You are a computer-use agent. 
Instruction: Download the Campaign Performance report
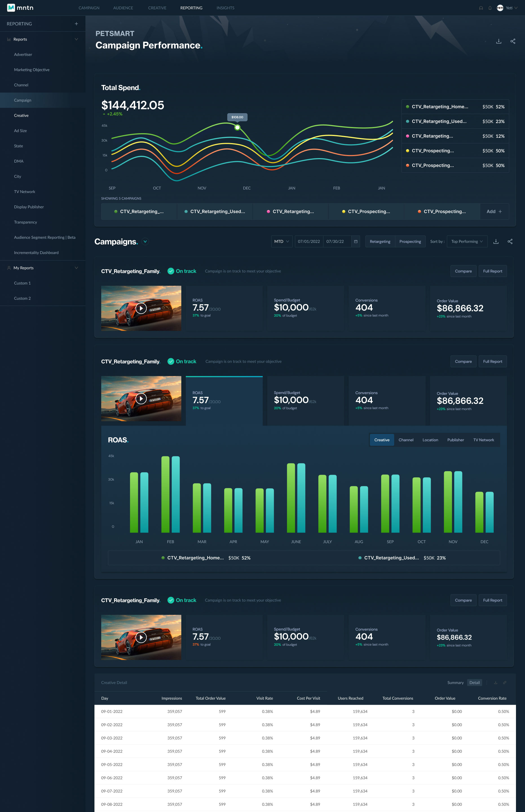498,41
